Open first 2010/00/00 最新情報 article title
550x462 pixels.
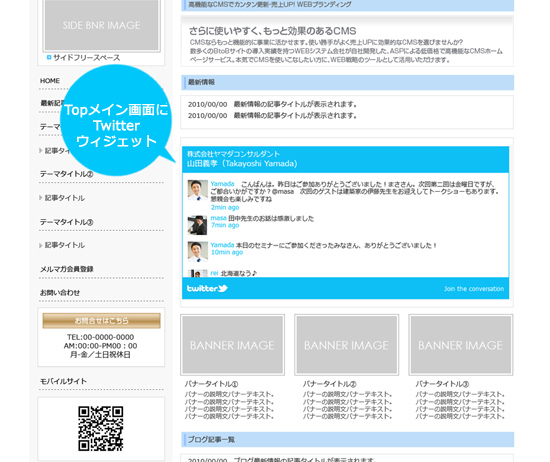pyautogui.click(x=295, y=104)
